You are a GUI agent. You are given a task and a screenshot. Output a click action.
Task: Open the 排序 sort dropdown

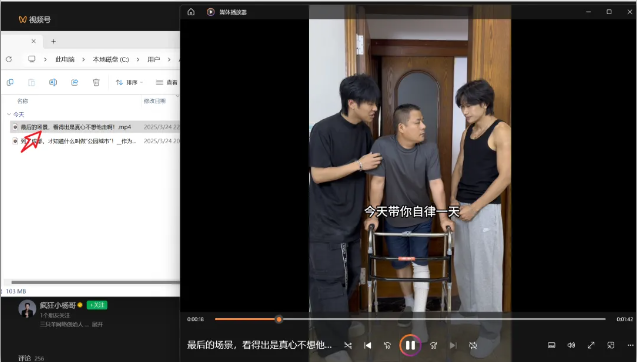click(x=129, y=82)
